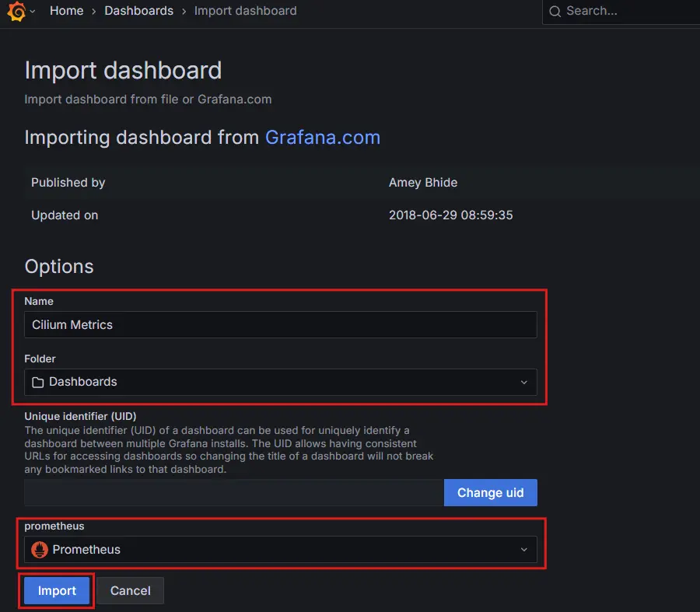This screenshot has width=700, height=612.
Task: Open the Folder dropdown showing Dashboards
Action: (280, 382)
